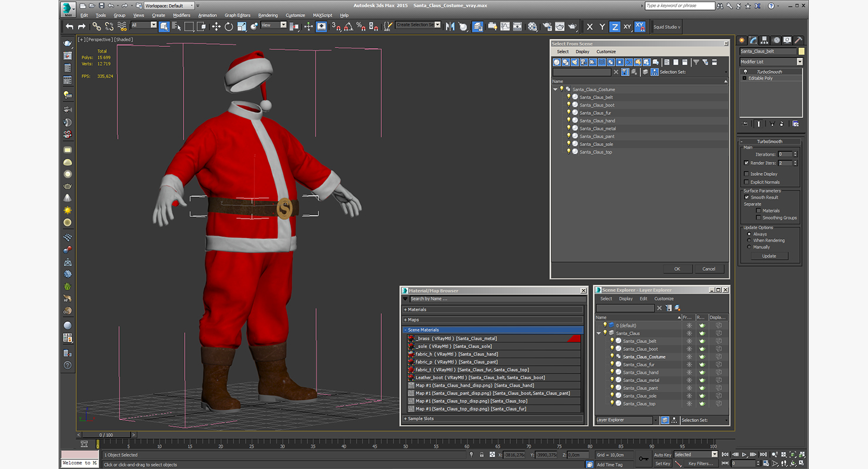
Task: Choose the Select and Scale tool
Action: 241,26
